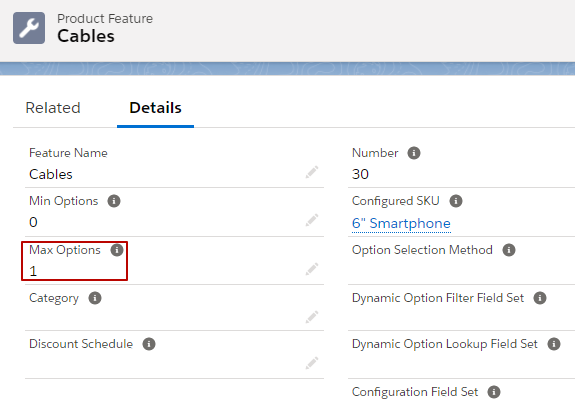Edit Discount Schedule with pencil icon
The image size is (575, 410).
[x=312, y=363]
